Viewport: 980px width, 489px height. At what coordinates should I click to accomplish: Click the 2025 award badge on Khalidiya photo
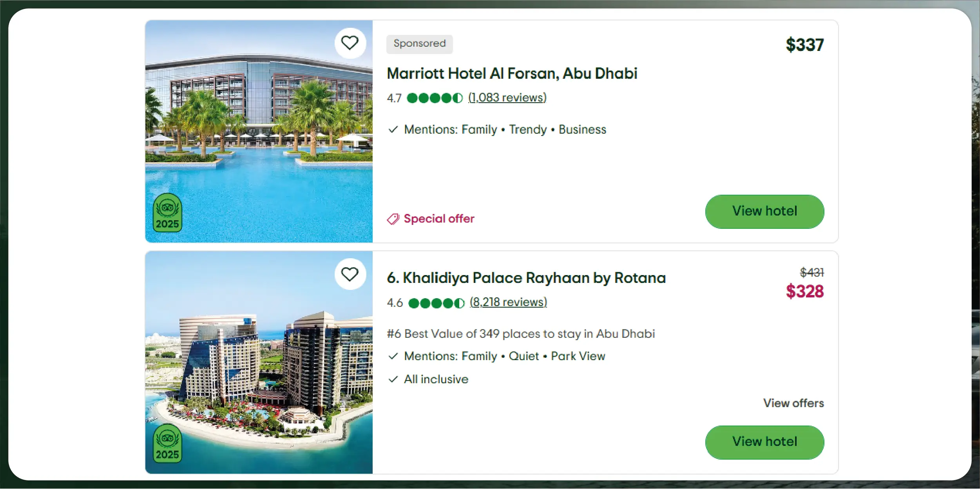point(167,444)
